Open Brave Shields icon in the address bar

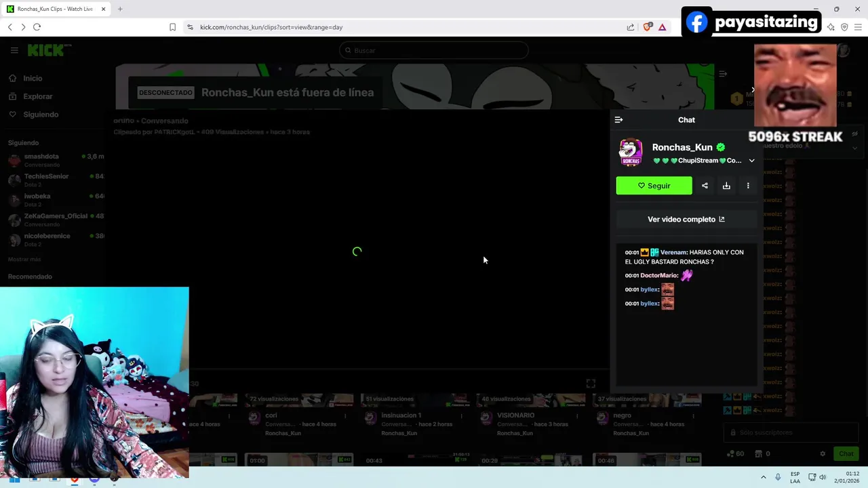tap(648, 27)
